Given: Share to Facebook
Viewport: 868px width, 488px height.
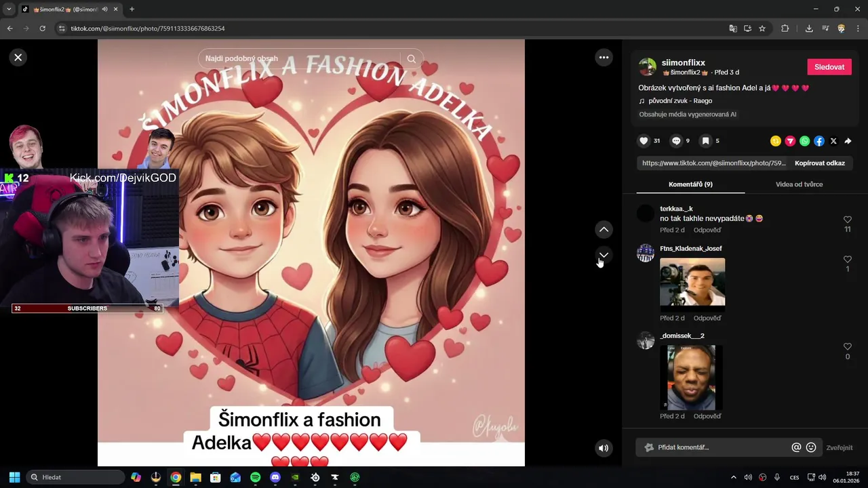Looking at the screenshot, I should coord(819,141).
